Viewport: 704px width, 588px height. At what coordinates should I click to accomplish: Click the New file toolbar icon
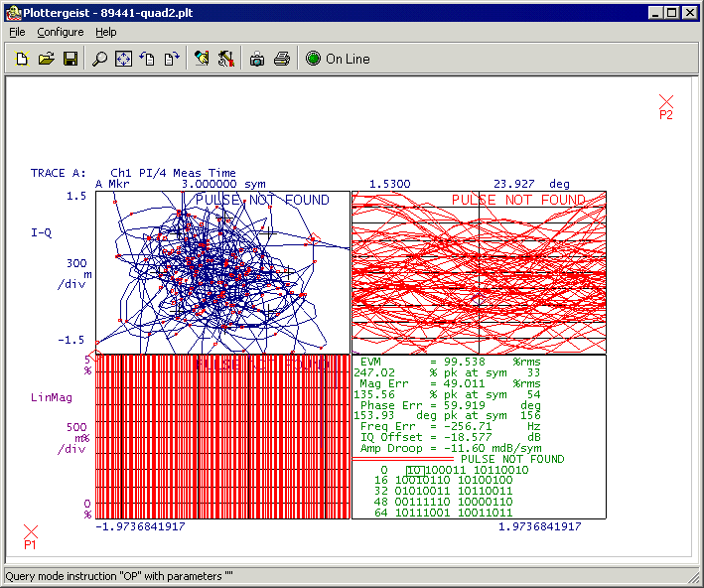[x=23, y=60]
